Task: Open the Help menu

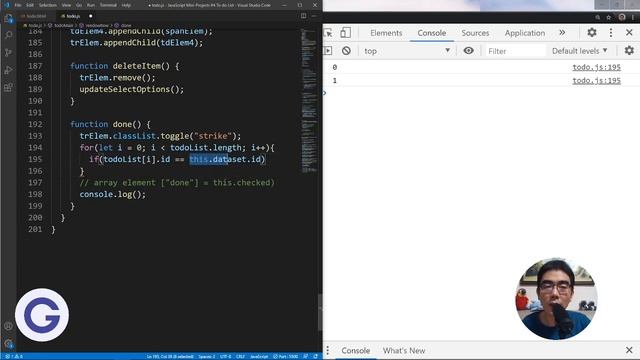Action: point(126,5)
